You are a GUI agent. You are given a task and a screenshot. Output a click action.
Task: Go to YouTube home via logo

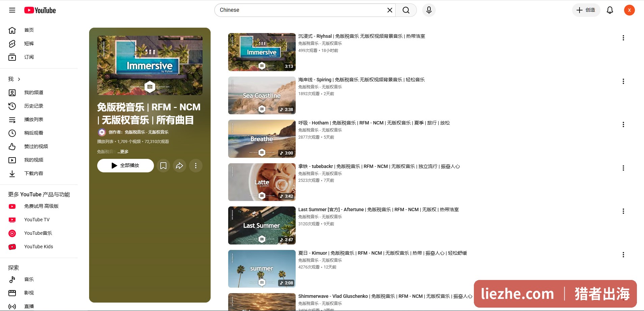(40, 10)
